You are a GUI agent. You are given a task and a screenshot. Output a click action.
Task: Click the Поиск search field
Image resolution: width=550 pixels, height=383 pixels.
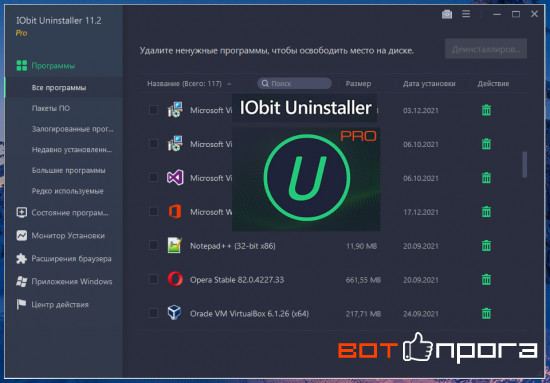[x=294, y=83]
